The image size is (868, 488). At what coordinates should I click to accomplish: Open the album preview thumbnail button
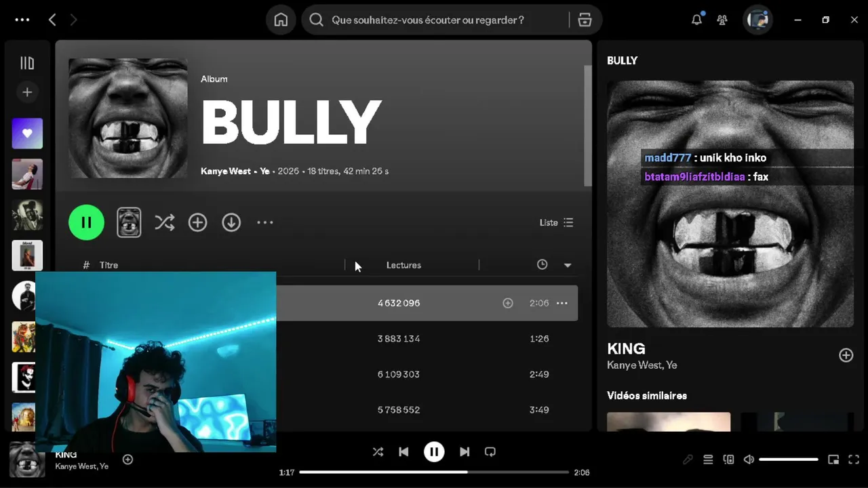click(x=129, y=222)
